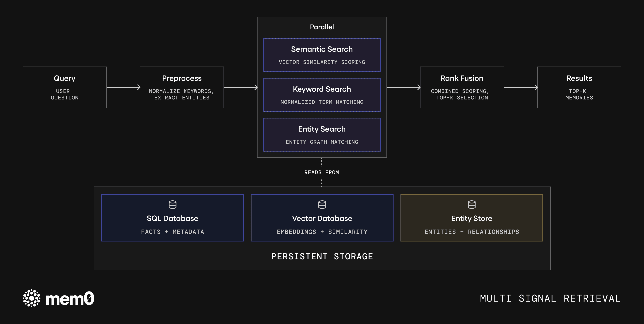Click the arrow pointing to Rank Fusion
644x324 pixels.
[403, 87]
